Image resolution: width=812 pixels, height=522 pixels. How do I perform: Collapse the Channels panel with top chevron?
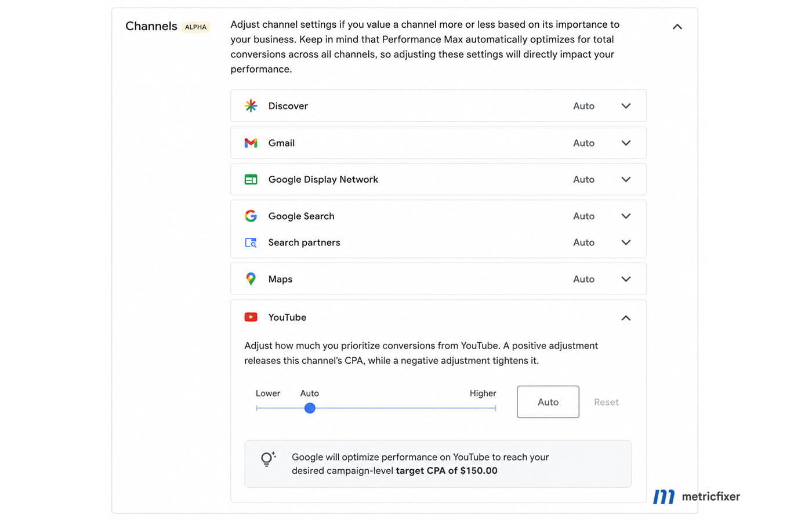tap(677, 27)
